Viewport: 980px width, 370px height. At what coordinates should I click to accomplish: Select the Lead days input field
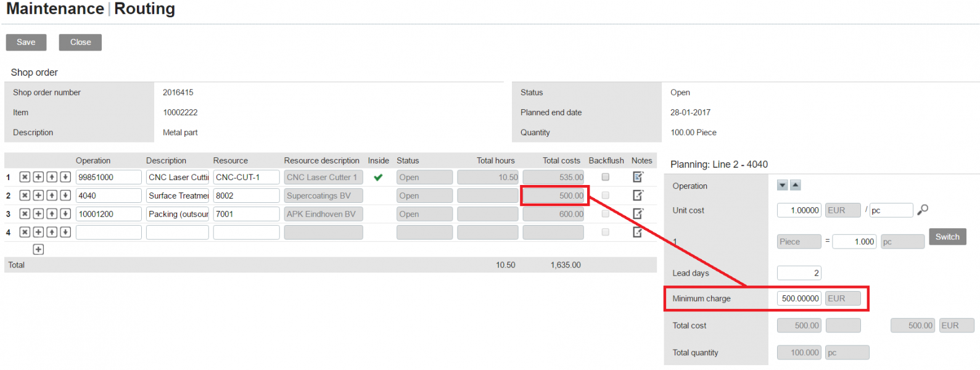click(799, 273)
